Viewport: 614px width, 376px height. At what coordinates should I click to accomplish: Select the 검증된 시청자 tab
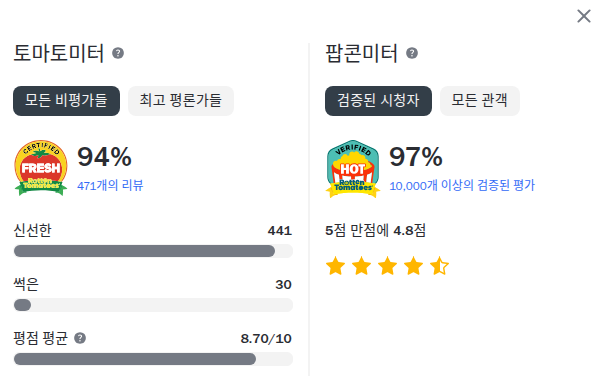(x=378, y=101)
